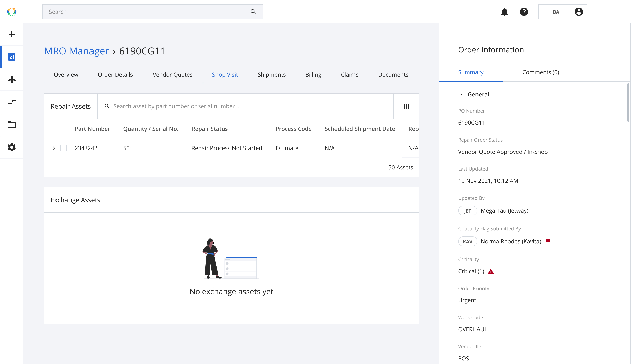631x364 pixels.
Task: Open notifications bell
Action: point(504,12)
